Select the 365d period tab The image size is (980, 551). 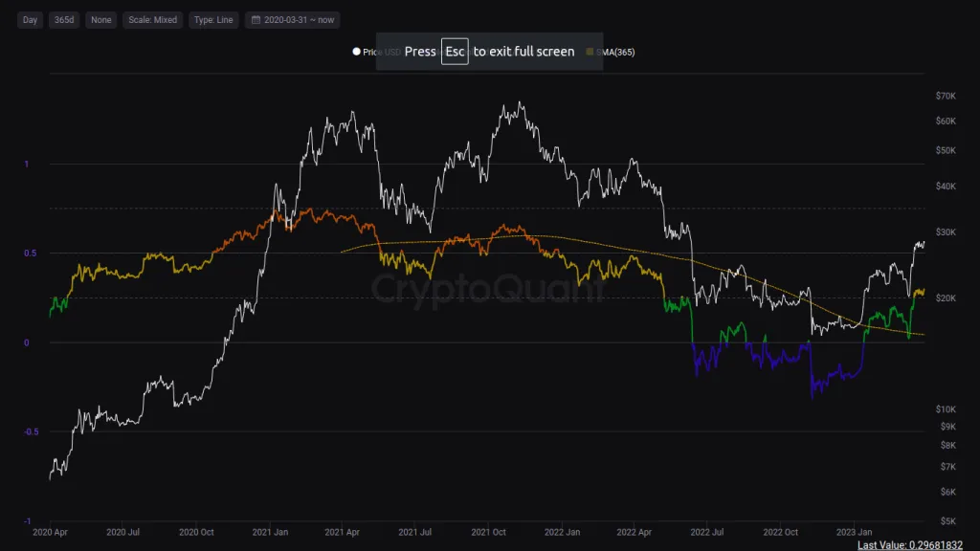click(x=63, y=19)
